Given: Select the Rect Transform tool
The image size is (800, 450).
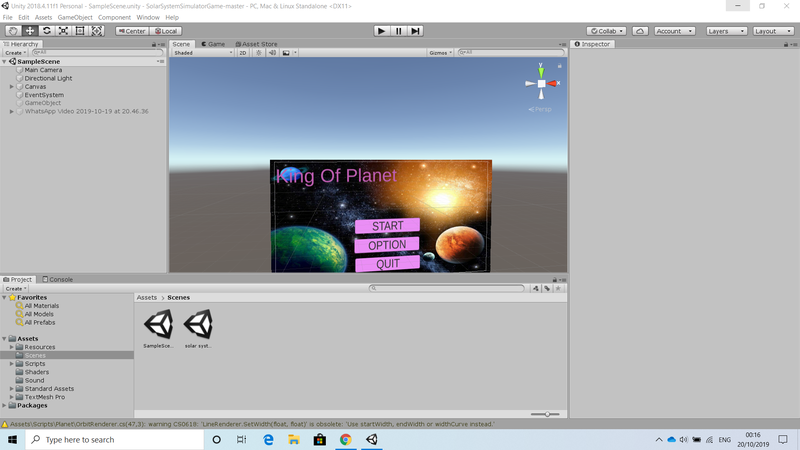Looking at the screenshot, I should pos(80,31).
